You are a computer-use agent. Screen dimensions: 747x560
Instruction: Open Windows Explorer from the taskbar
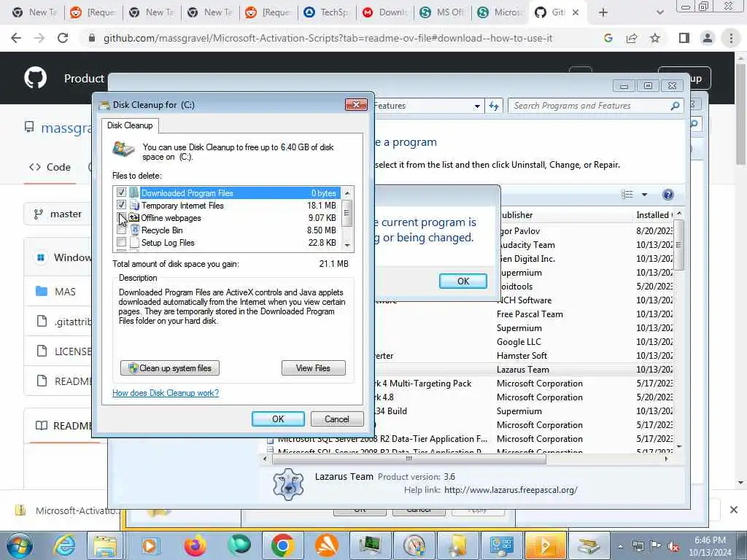point(105,545)
